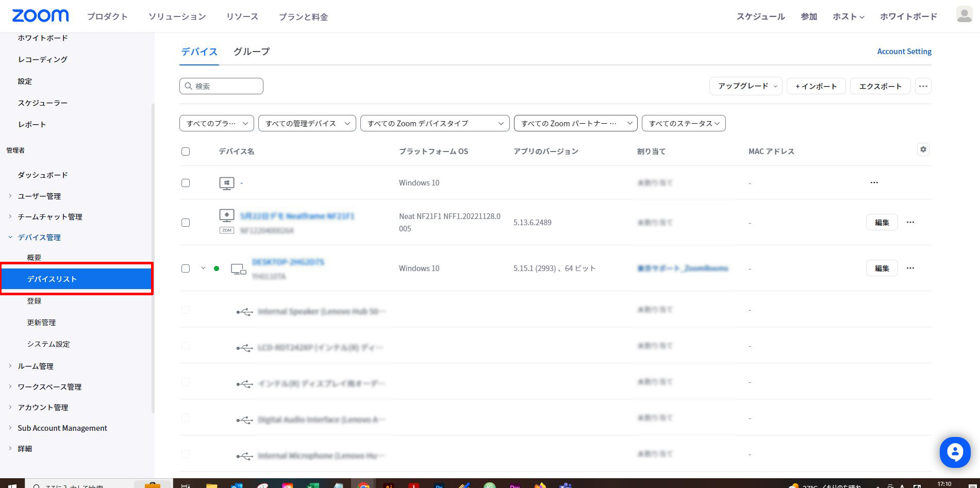The width and height of the screenshot is (980, 488).
Task: Expand チームチャット管理 in the sidebar
Action: pyautogui.click(x=50, y=217)
